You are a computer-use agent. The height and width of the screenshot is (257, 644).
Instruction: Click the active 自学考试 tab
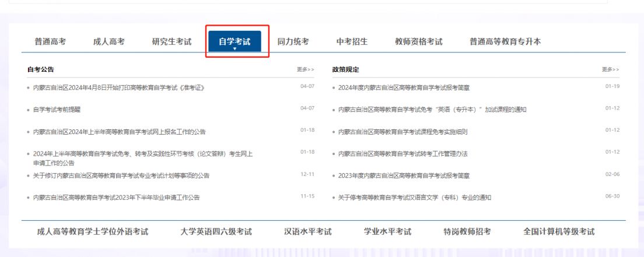235,41
